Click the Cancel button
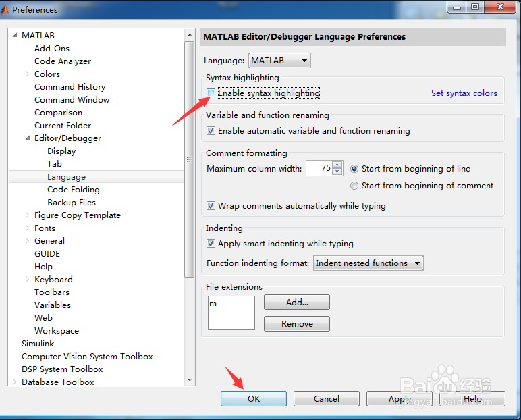This screenshot has width=521, height=420. point(326,398)
